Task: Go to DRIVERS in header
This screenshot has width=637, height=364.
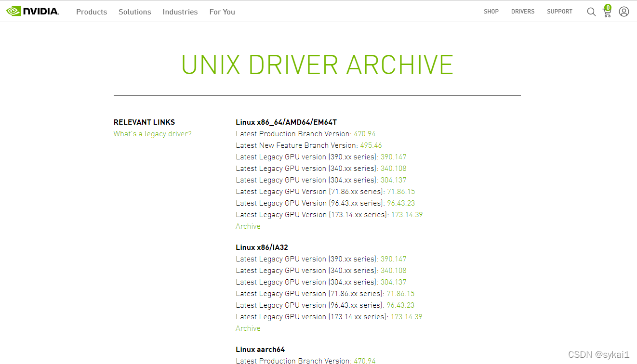Action: (523, 12)
